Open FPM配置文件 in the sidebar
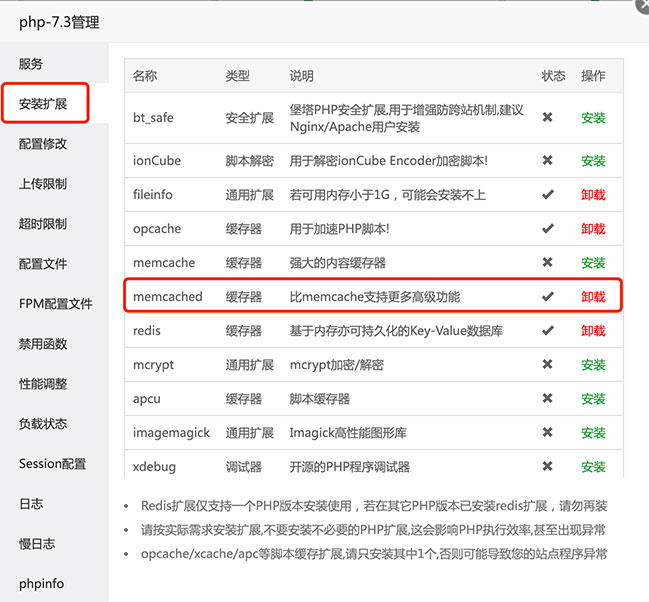Screen dimensions: 649x602 point(56,304)
